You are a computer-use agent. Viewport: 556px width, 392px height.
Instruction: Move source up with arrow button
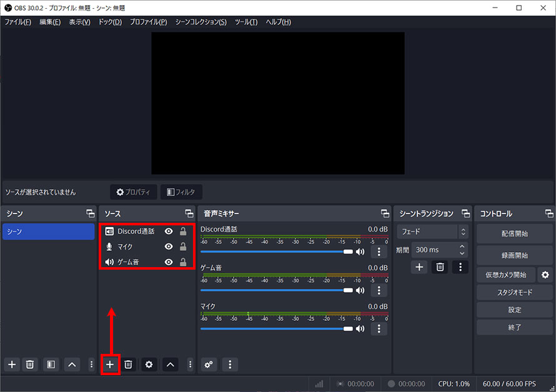170,365
